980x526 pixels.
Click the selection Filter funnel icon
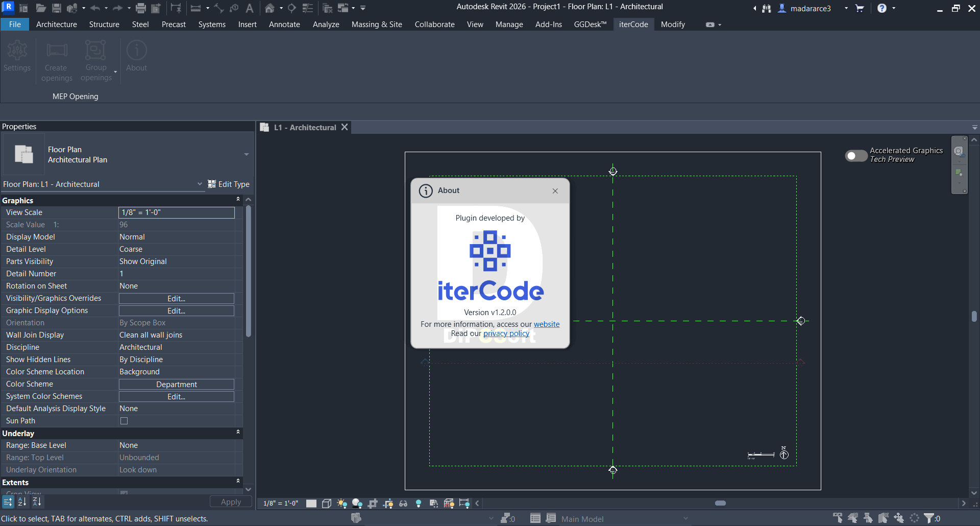[929, 518]
